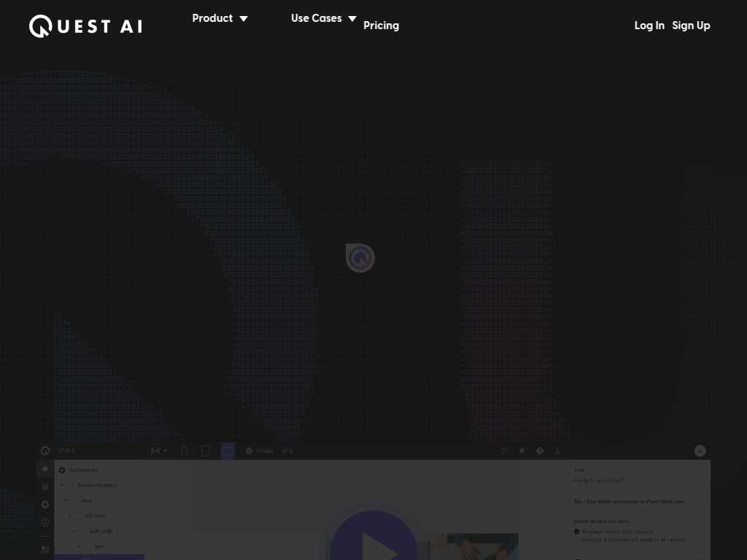Click the Sign Up link

pyautogui.click(x=691, y=26)
